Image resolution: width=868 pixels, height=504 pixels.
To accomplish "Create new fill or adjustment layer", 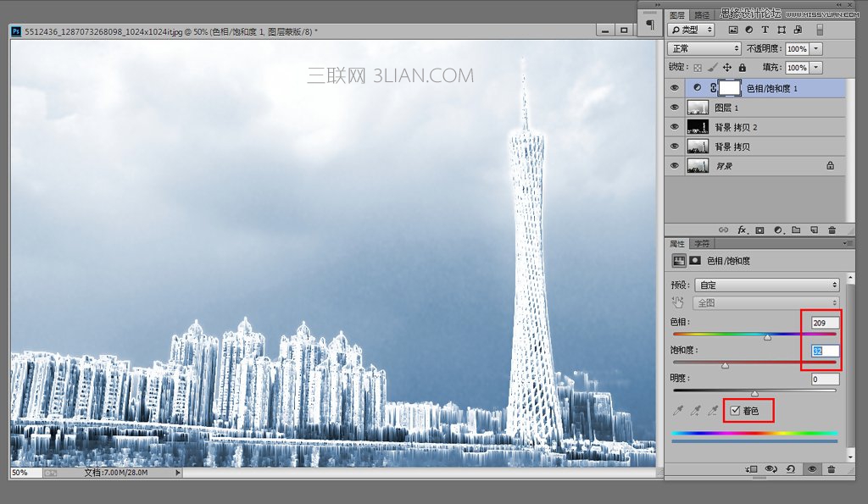I will click(778, 230).
